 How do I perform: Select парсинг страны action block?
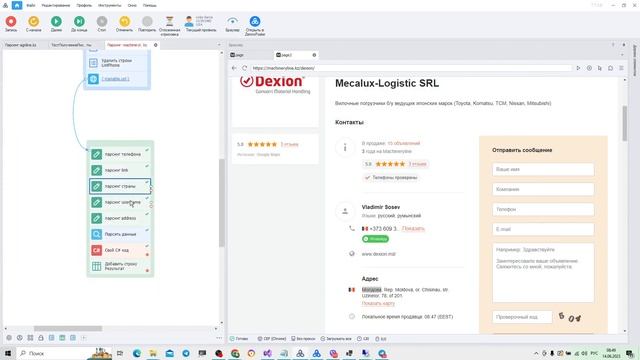(x=120, y=186)
